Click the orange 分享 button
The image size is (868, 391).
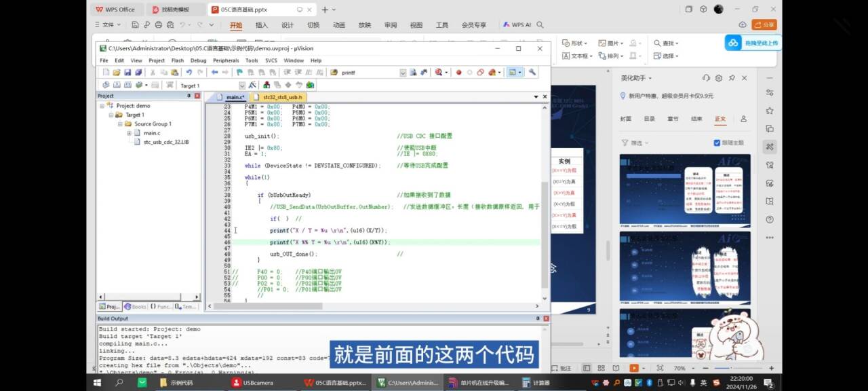tap(764, 24)
